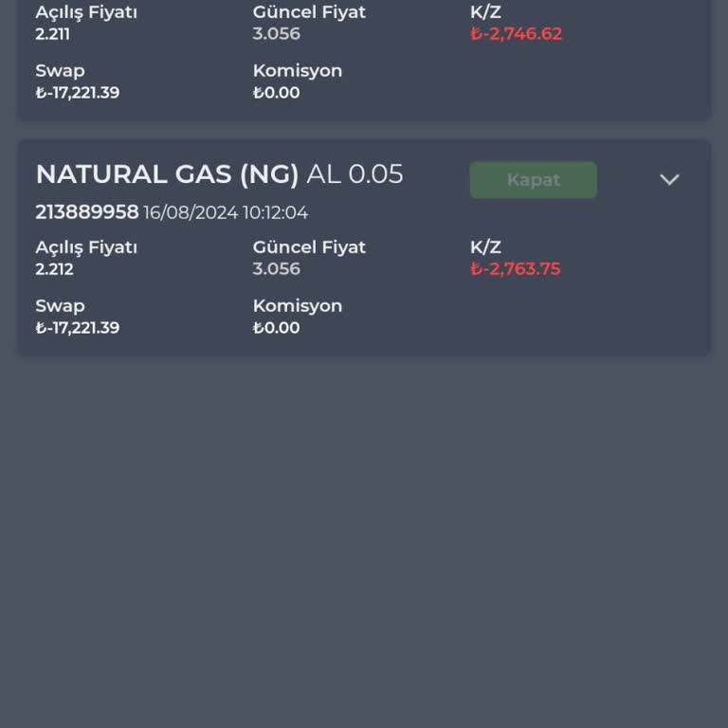728x728 pixels.
Task: Click Güncel Fiyat 3.056 in the top card
Action: [x=277, y=34]
